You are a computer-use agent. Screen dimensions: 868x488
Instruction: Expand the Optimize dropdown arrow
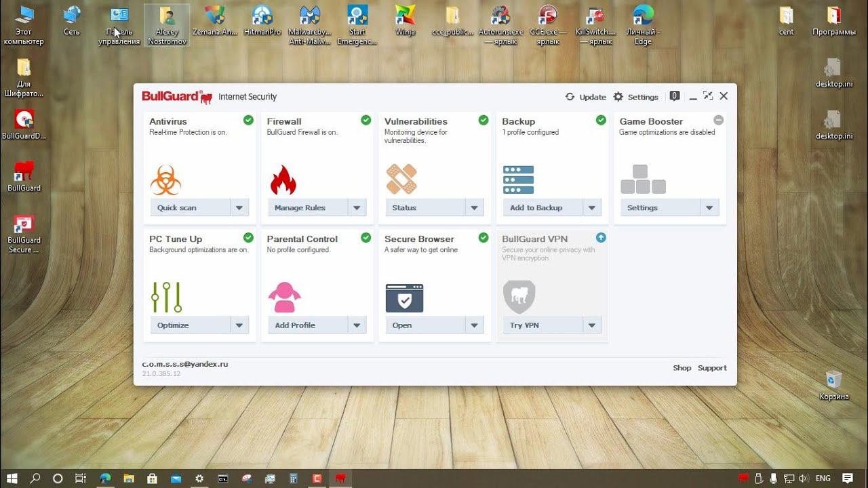pos(239,325)
